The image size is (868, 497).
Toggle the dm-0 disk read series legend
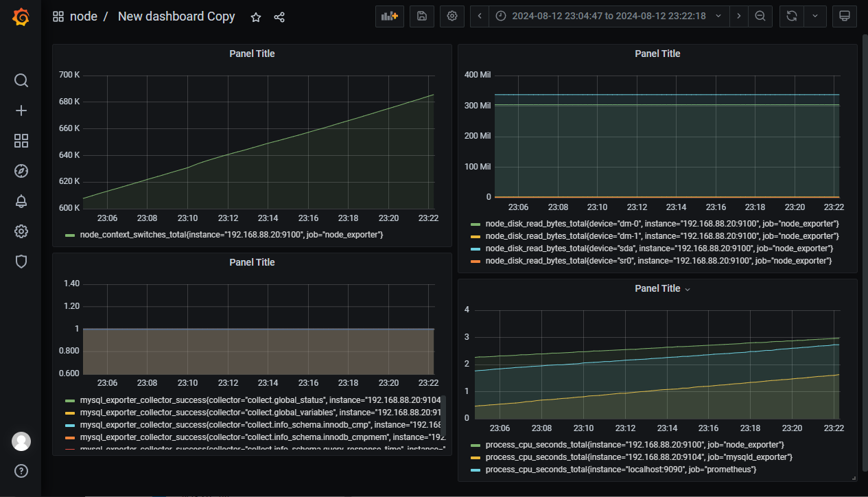[661, 224]
